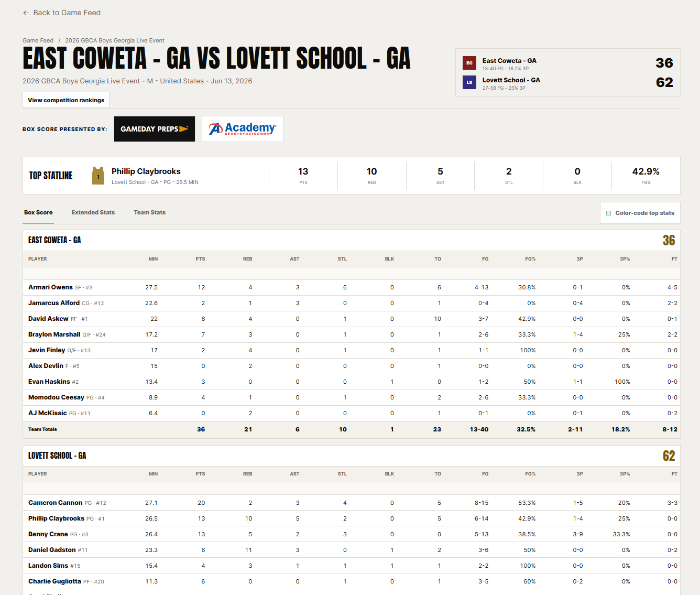
Task: Click Armari Owens' 12 points cell
Action: (x=201, y=287)
